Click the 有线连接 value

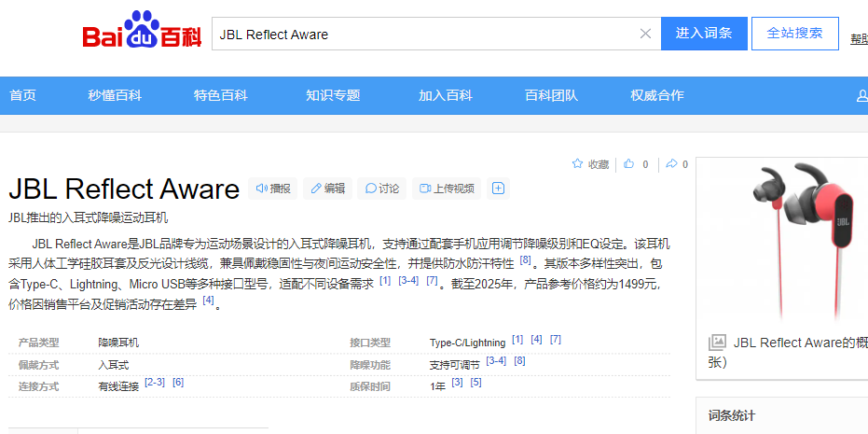pyautogui.click(x=118, y=386)
